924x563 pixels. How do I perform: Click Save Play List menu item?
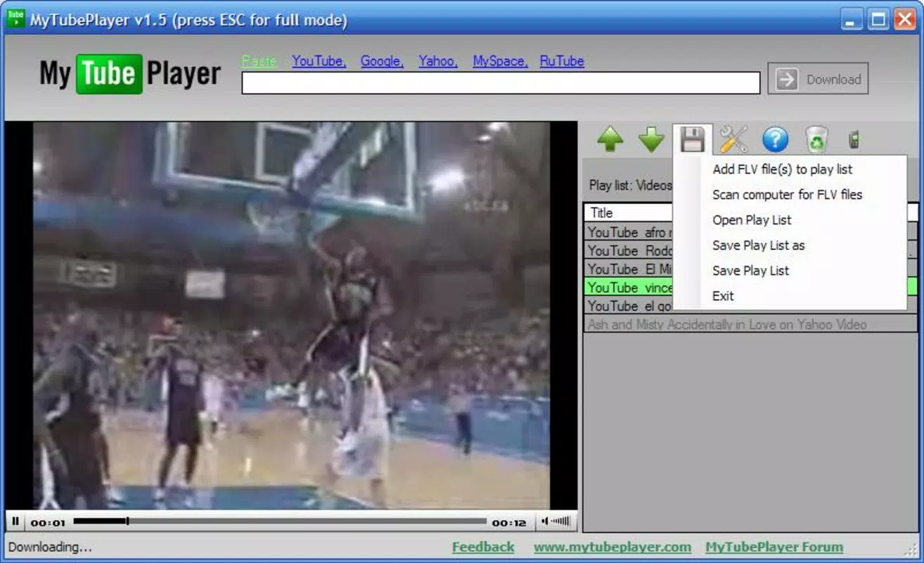point(750,270)
